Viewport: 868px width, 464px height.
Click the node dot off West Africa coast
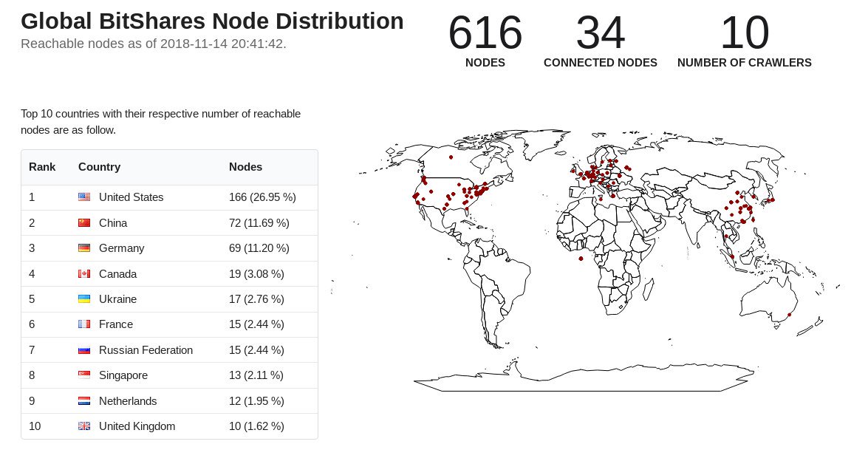click(581, 259)
